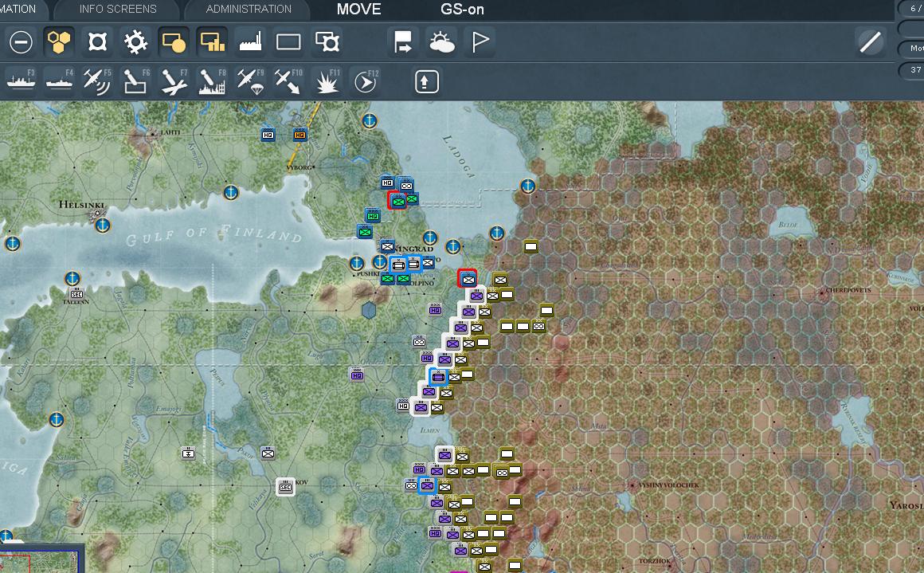Click the F12 end-turn arrow icon

[366, 81]
